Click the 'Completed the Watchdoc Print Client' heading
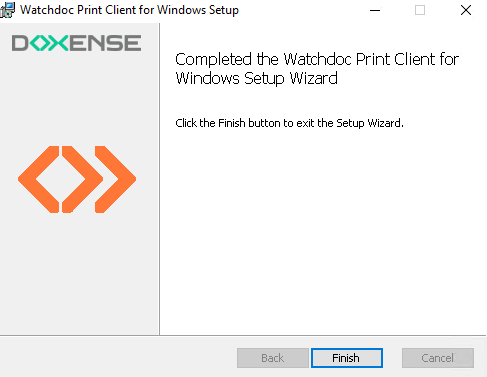Image resolution: width=487 pixels, height=377 pixels. tap(317, 60)
